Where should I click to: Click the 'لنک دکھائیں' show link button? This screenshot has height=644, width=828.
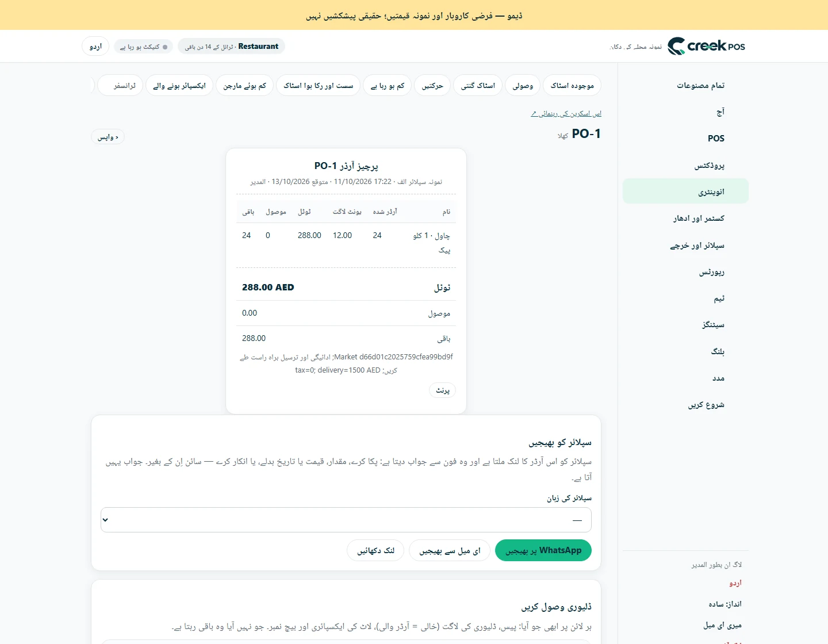[x=375, y=550]
